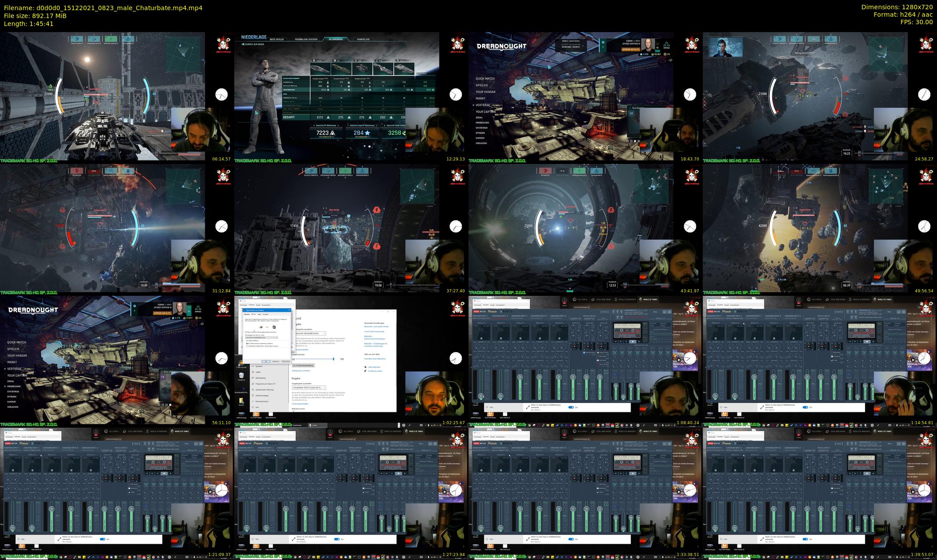Image resolution: width=937 pixels, height=560 pixels.
Task: Switch to the Punkteliste tab
Action: (363, 39)
